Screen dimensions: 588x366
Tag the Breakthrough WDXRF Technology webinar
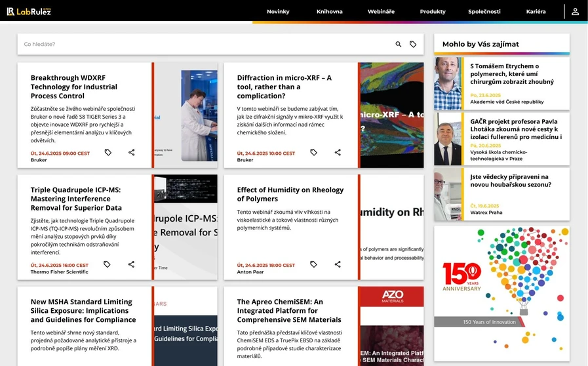pos(108,152)
